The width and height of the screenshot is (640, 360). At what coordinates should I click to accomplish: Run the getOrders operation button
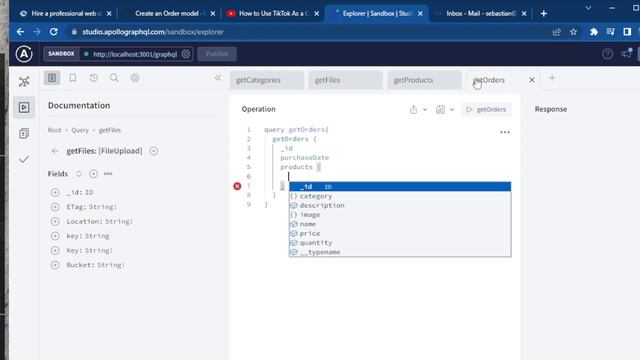point(486,109)
